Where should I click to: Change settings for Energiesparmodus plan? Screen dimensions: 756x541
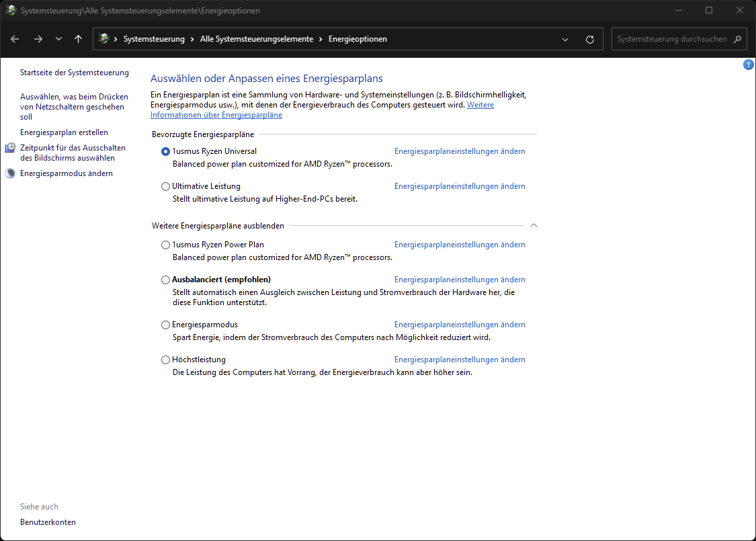(x=460, y=325)
